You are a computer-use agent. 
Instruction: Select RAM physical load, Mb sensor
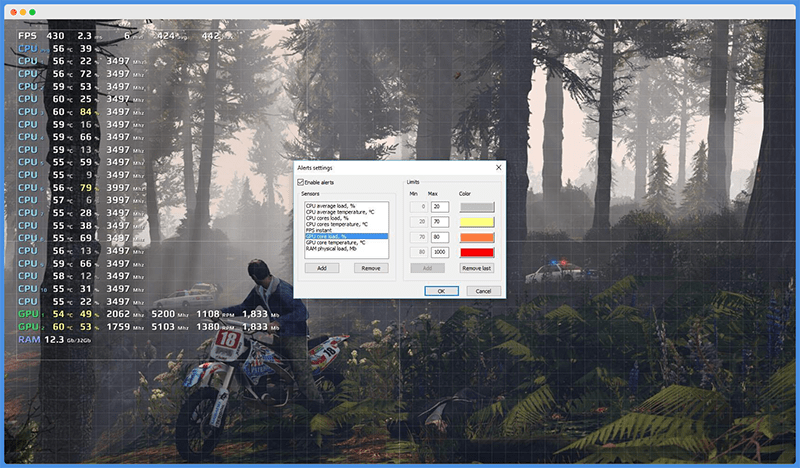[331, 249]
